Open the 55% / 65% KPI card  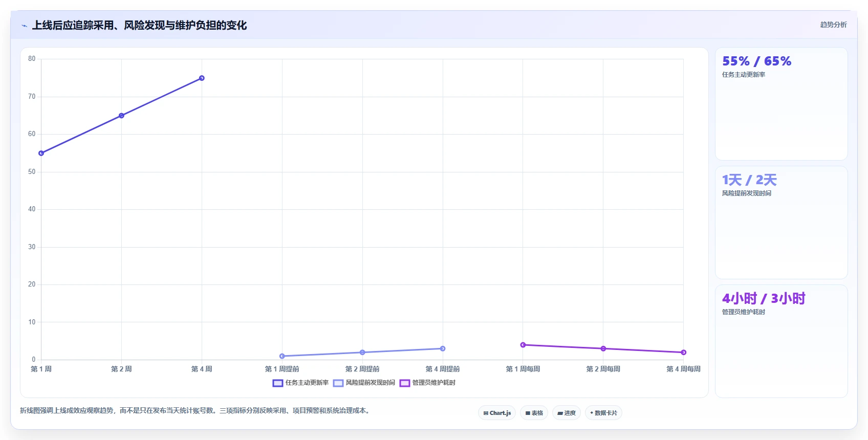pos(781,104)
